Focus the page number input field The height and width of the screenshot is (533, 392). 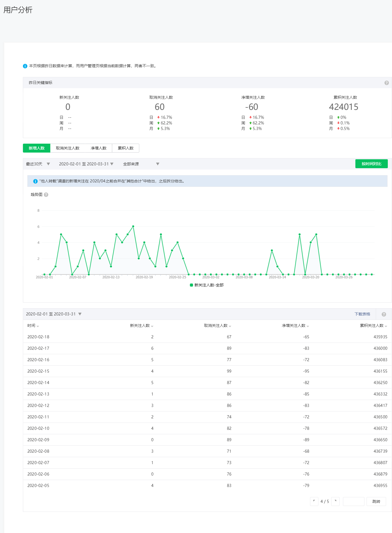click(353, 501)
